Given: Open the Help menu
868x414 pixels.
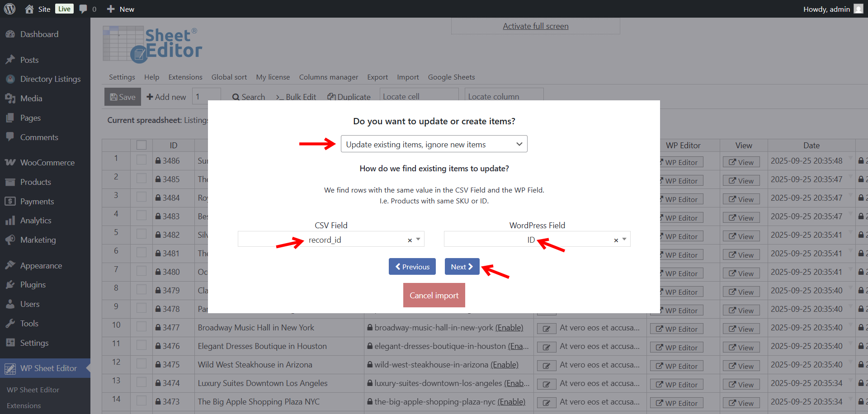Looking at the screenshot, I should (x=152, y=77).
